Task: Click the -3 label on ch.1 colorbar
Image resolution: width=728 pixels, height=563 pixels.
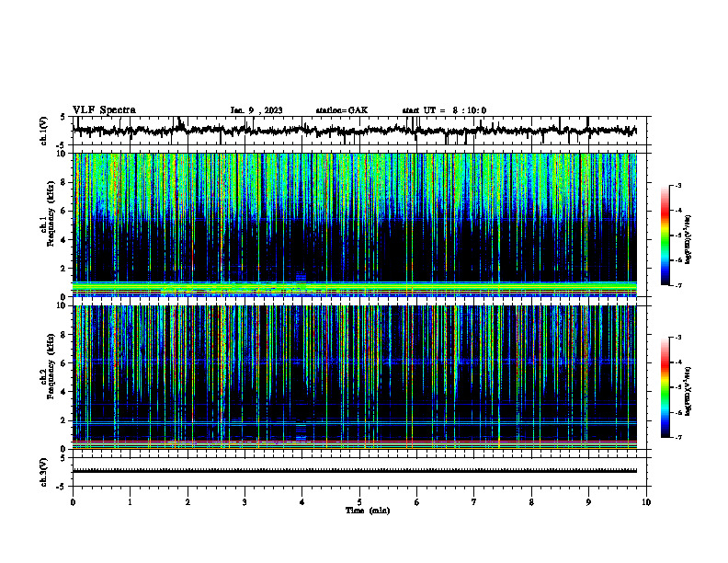Action: click(677, 186)
